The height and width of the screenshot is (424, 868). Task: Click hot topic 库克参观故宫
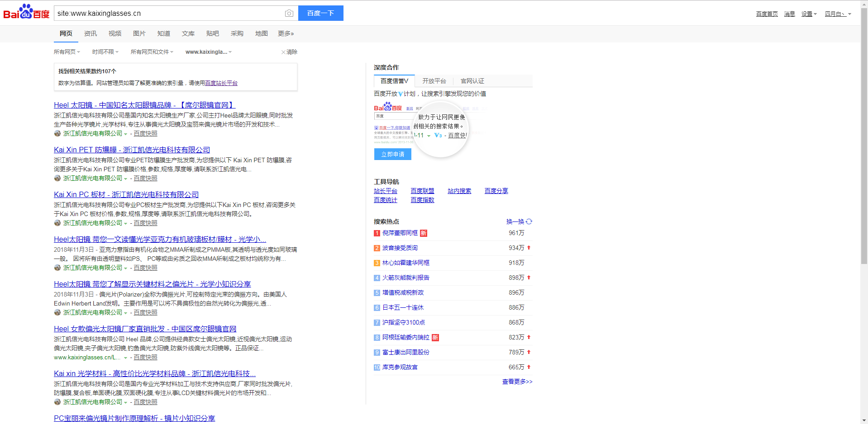pyautogui.click(x=400, y=367)
